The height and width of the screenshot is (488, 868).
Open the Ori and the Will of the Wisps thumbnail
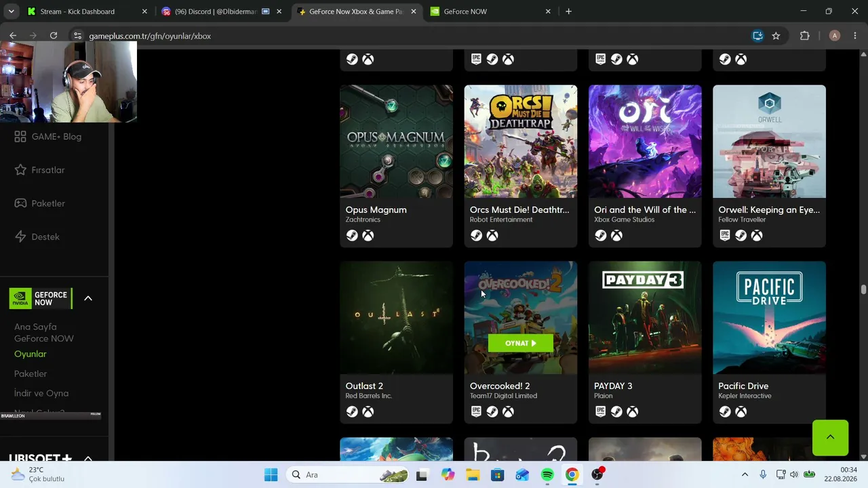[x=645, y=141]
